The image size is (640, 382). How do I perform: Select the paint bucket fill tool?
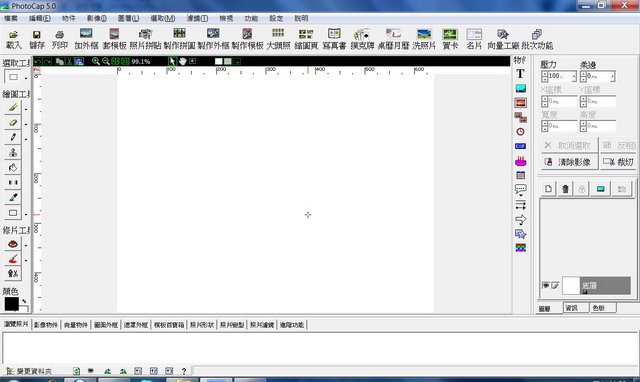(13, 167)
